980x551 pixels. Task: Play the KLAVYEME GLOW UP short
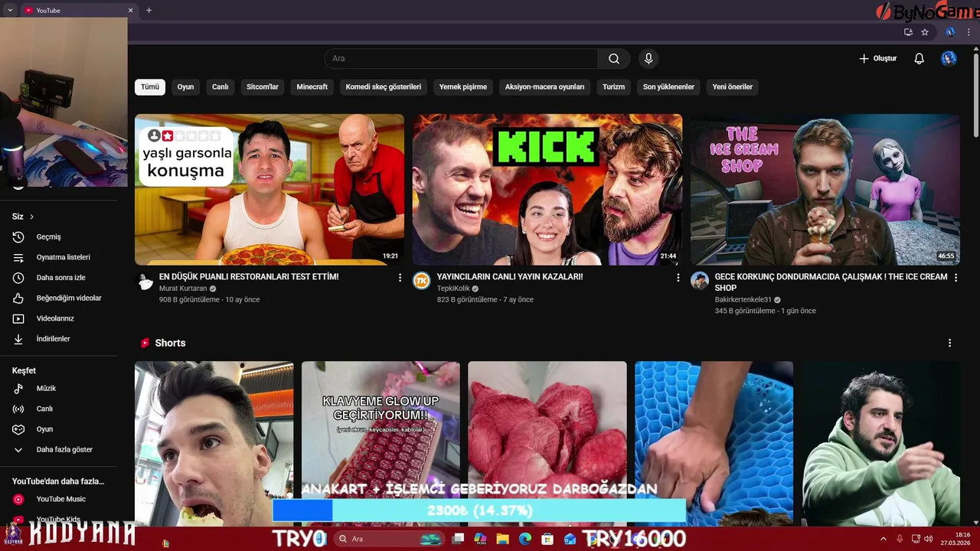click(381, 444)
